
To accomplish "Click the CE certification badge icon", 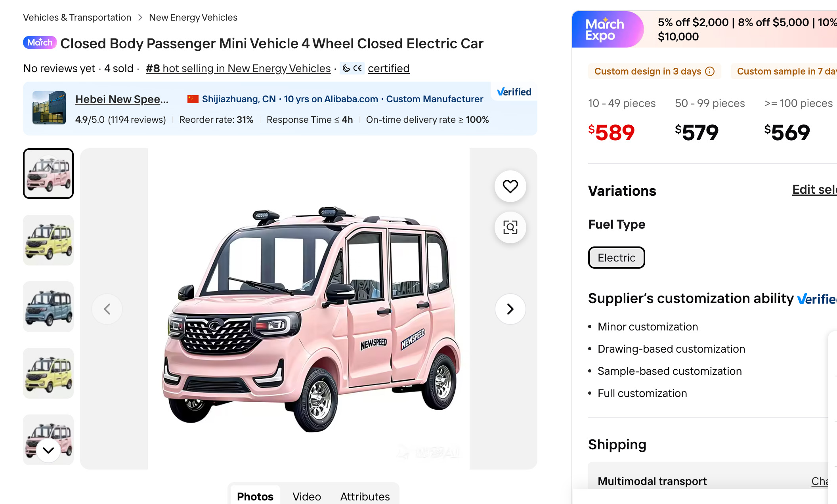I will point(352,69).
